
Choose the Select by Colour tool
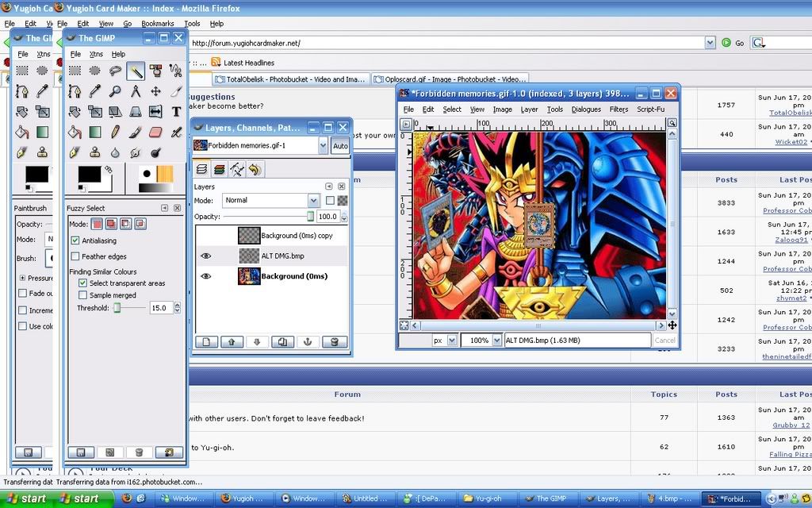[x=155, y=71]
